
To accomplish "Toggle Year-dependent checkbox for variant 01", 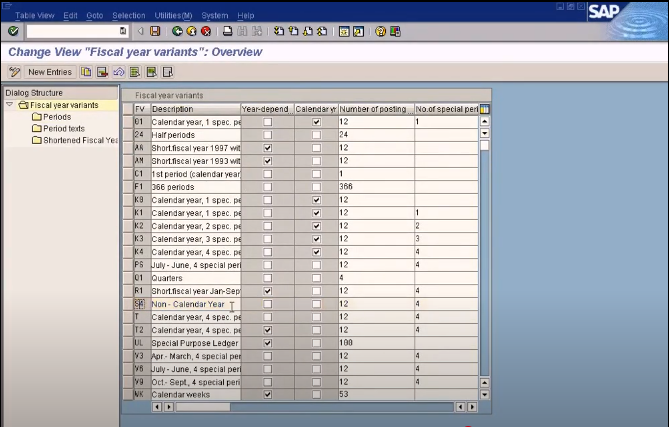I will (268, 122).
